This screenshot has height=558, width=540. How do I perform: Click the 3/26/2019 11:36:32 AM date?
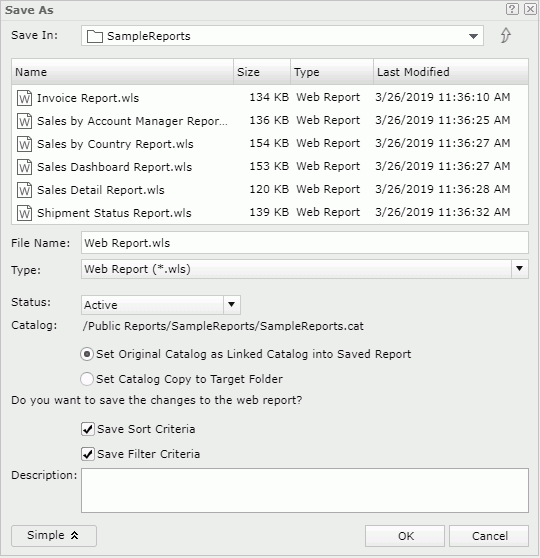[442, 212]
